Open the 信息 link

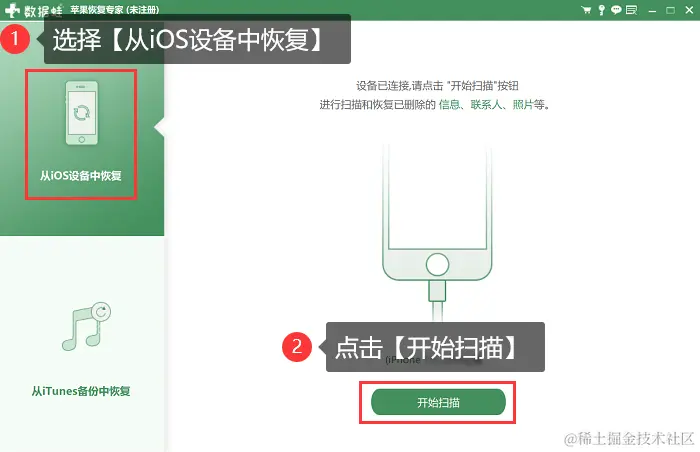pyautogui.click(x=449, y=105)
